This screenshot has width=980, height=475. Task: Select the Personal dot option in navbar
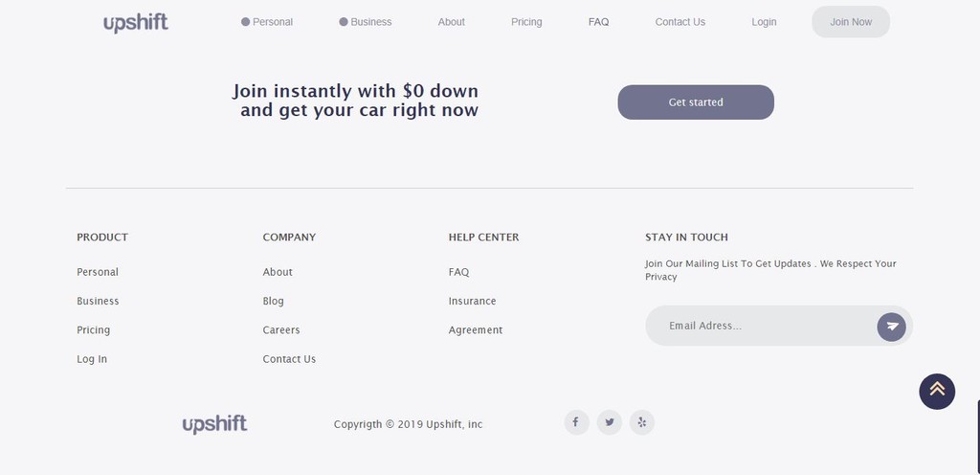coord(267,22)
